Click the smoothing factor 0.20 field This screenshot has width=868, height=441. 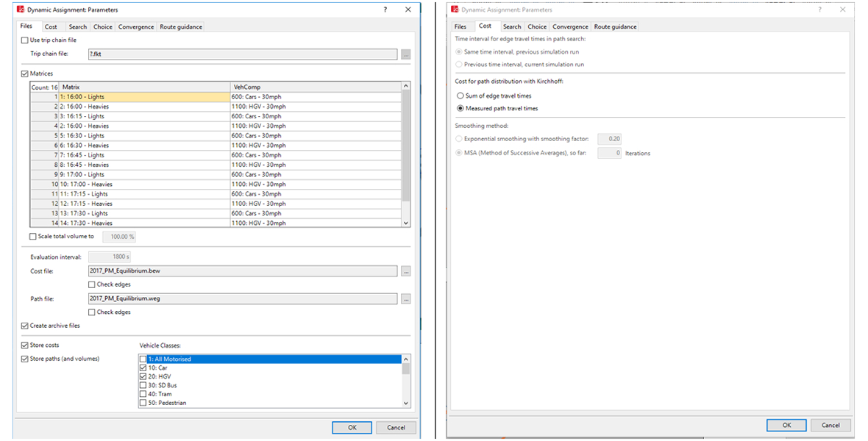click(x=610, y=139)
